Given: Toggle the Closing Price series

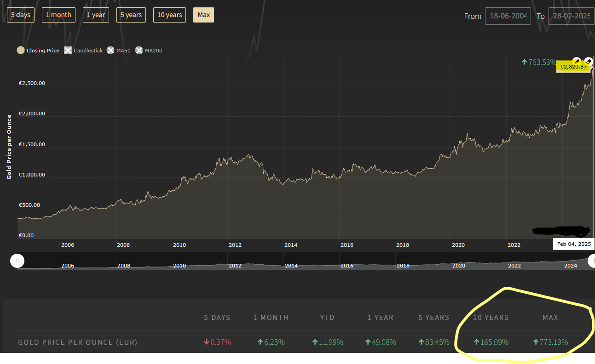Looking at the screenshot, I should [x=38, y=51].
